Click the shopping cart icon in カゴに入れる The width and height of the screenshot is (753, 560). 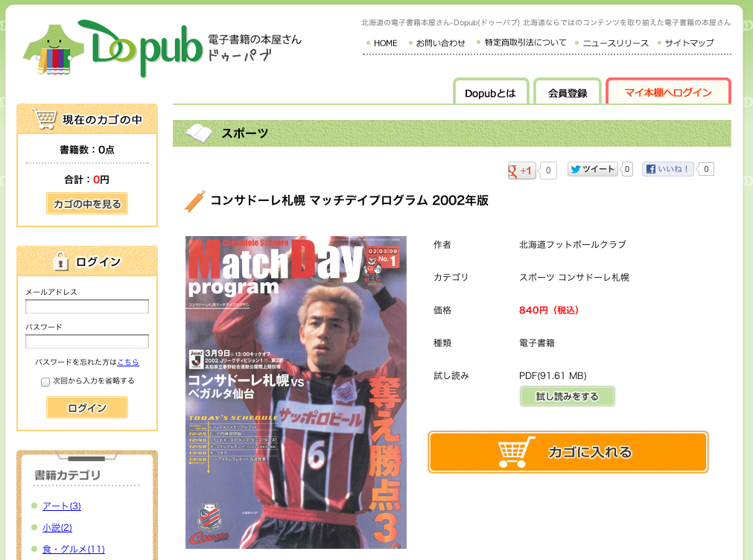pos(516,451)
